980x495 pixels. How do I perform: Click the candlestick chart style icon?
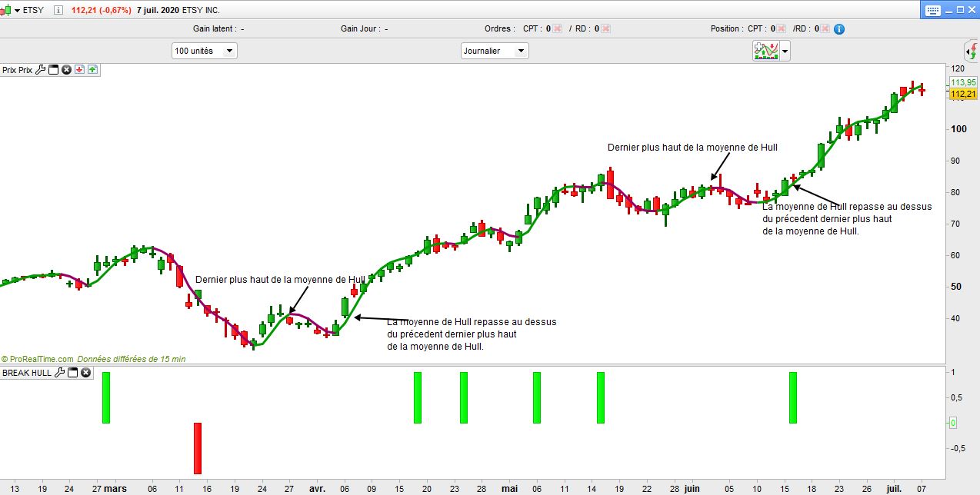[5, 10]
